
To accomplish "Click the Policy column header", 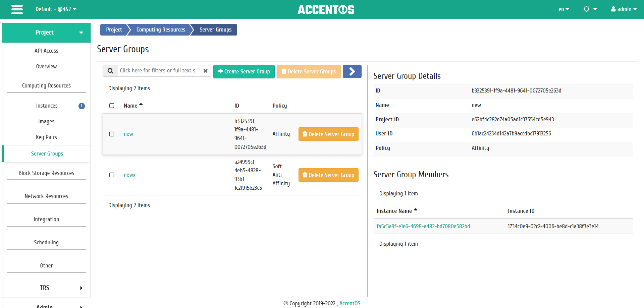I will [279, 106].
